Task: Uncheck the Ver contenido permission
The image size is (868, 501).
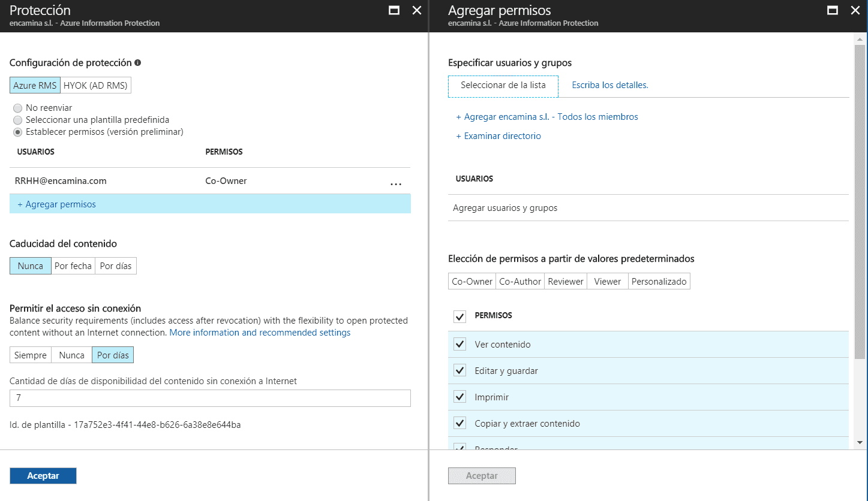Action: 460,344
